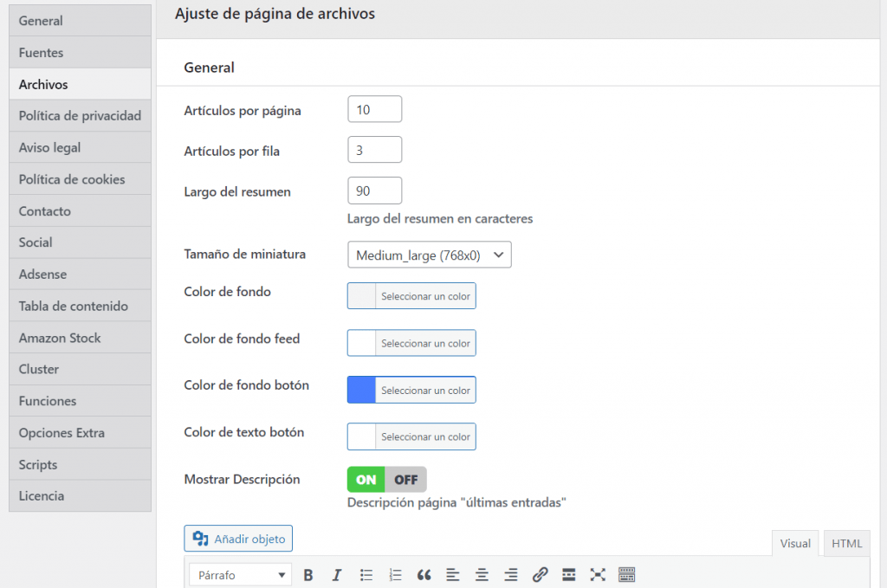Open the Tamaño de miniatura dropdown
Screen dimensions: 887x588
click(429, 255)
